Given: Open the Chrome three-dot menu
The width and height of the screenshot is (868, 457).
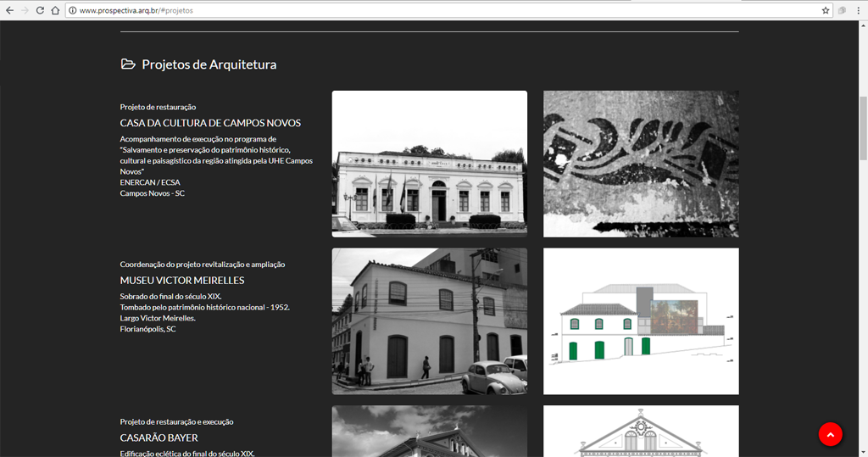Looking at the screenshot, I should coord(859,10).
